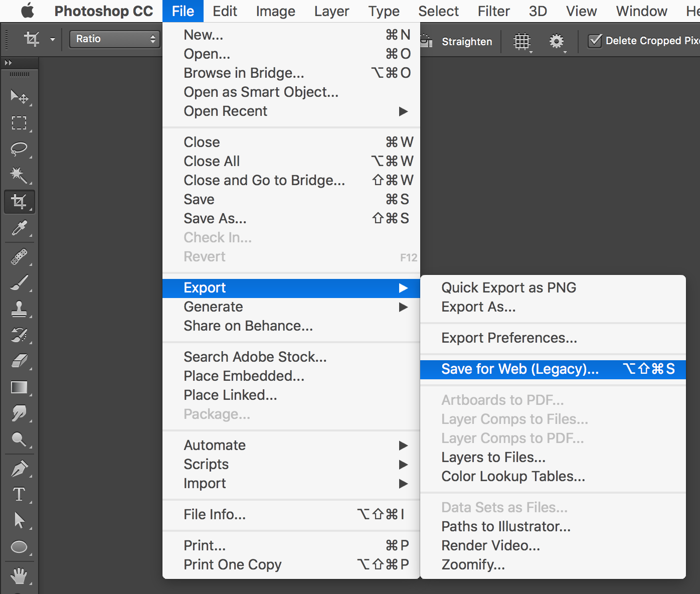Click the Straighten button
This screenshot has width=700, height=594.
[x=466, y=42]
